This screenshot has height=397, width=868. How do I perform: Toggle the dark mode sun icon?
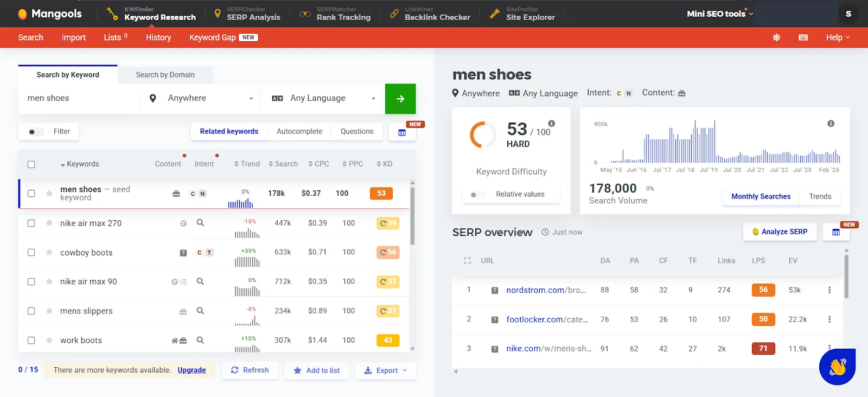[776, 37]
